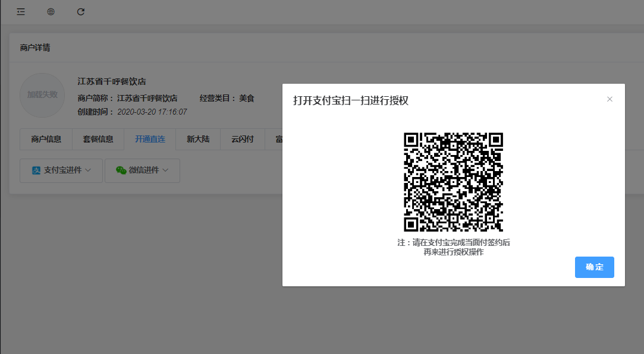This screenshot has height=354, width=644.
Task: Open the globe language icon
Action: pos(51,12)
